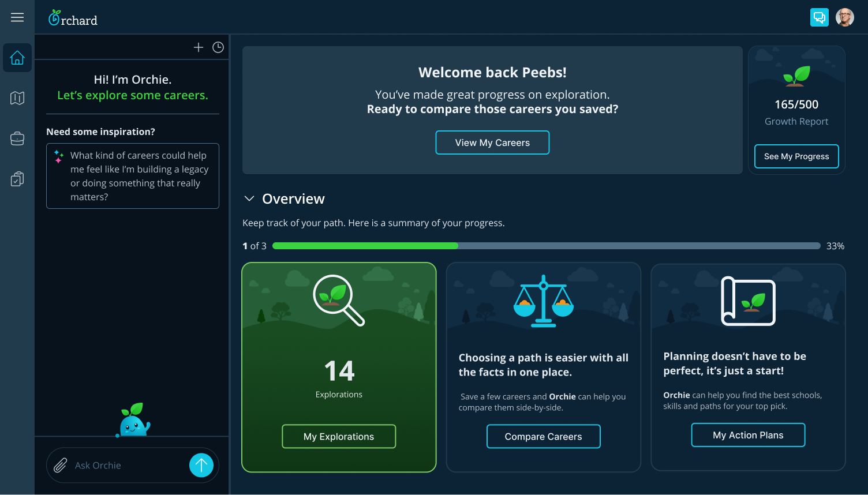Open the hamburger menu
The height and width of the screenshot is (495, 868).
17,17
